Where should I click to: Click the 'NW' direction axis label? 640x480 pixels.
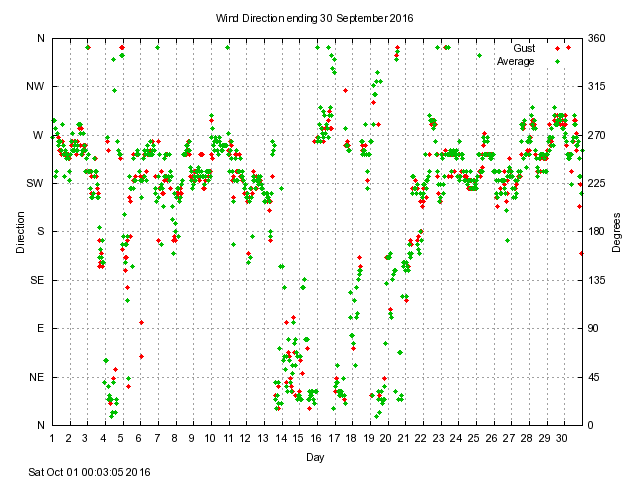click(x=35, y=87)
